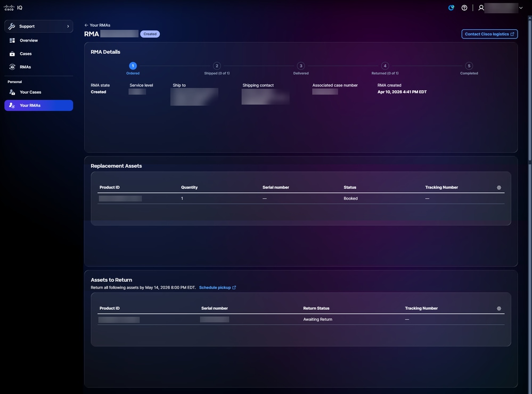Expand the user account dropdown arrow

point(521,8)
